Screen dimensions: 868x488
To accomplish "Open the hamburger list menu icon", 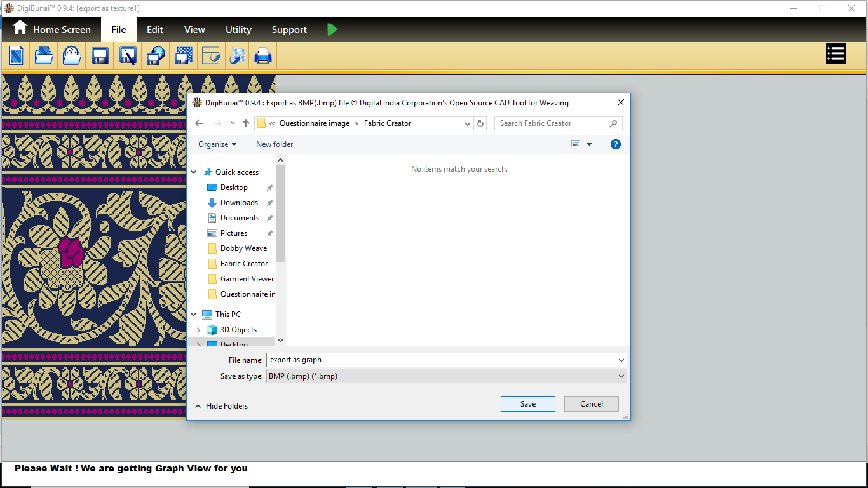I will pyautogui.click(x=836, y=54).
